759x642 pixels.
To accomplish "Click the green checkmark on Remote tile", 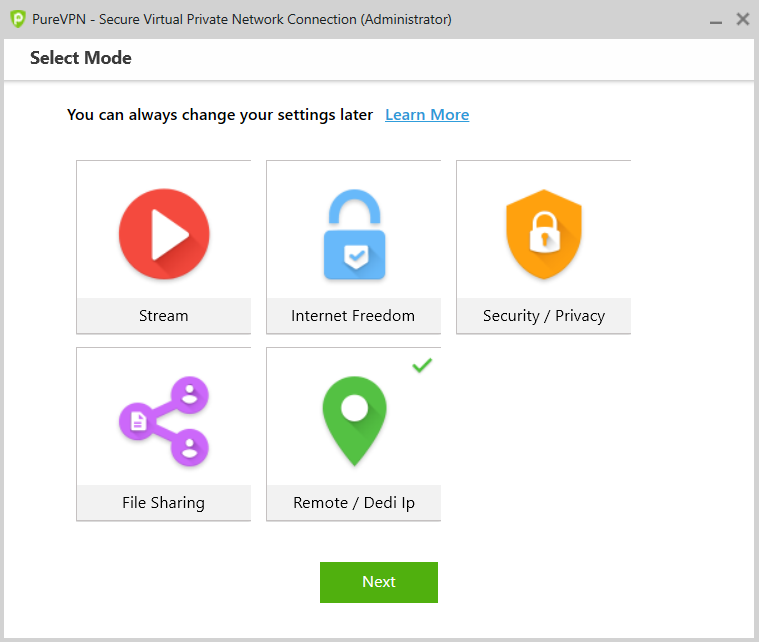I will (422, 365).
